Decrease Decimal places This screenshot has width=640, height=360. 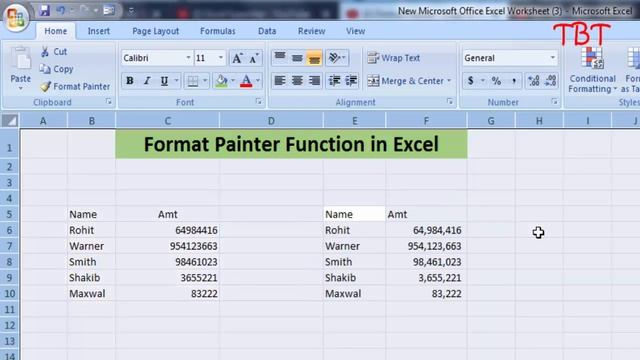[x=550, y=81]
